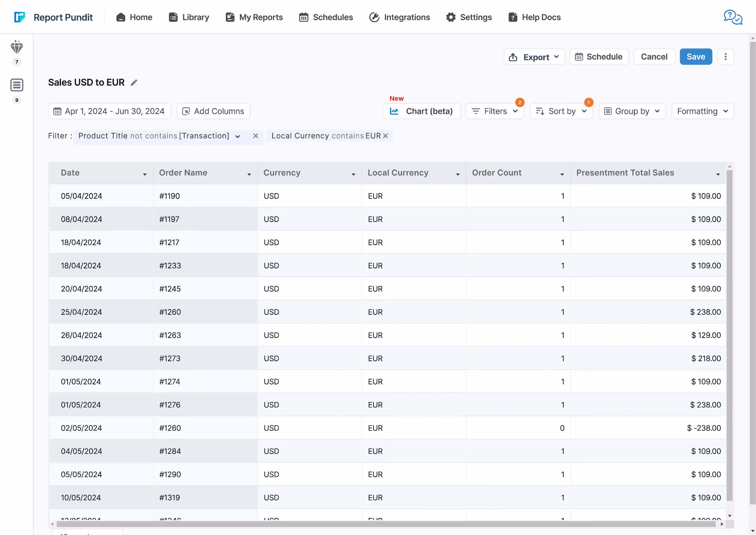Click the Report Pundit logo icon
The height and width of the screenshot is (535, 756).
20,17
